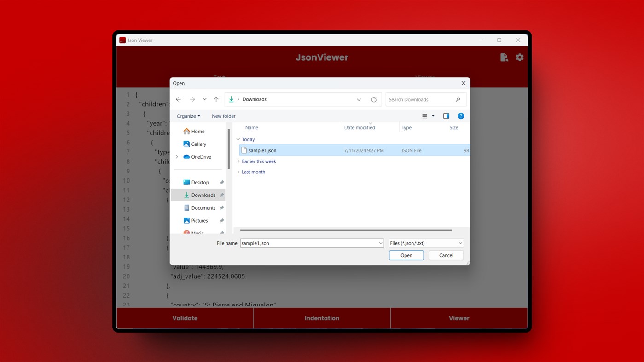Click the sample1.json file icon

click(x=244, y=150)
